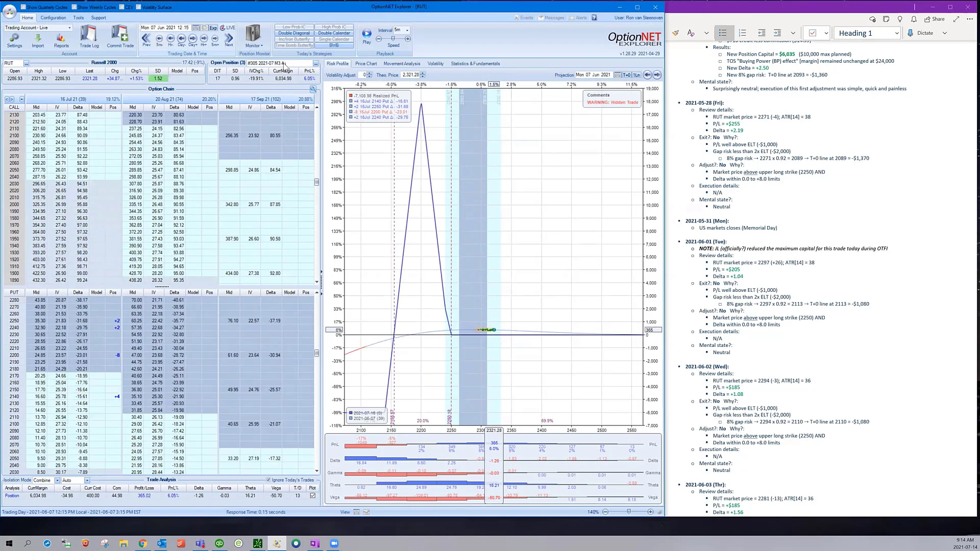The width and height of the screenshot is (980, 551).
Task: Click Share in OneNote
Action: point(935,19)
